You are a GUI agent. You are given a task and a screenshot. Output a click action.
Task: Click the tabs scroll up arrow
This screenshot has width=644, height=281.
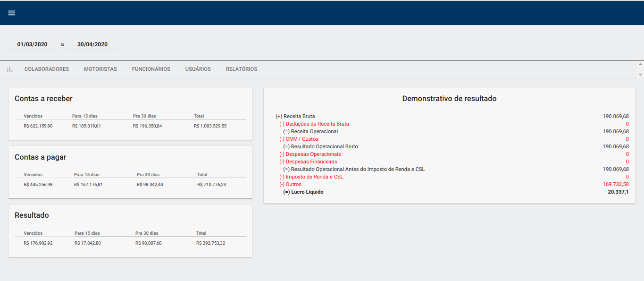640,64
